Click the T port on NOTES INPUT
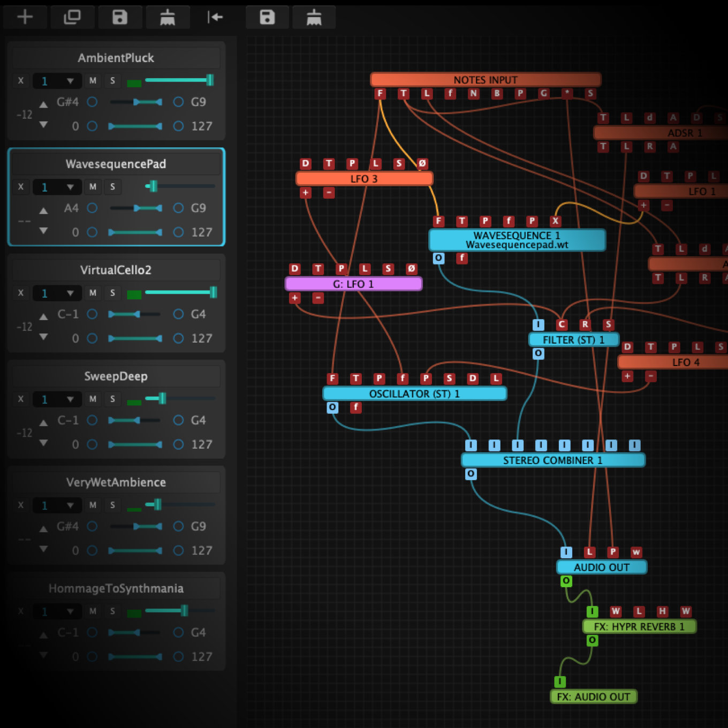 coord(404,94)
